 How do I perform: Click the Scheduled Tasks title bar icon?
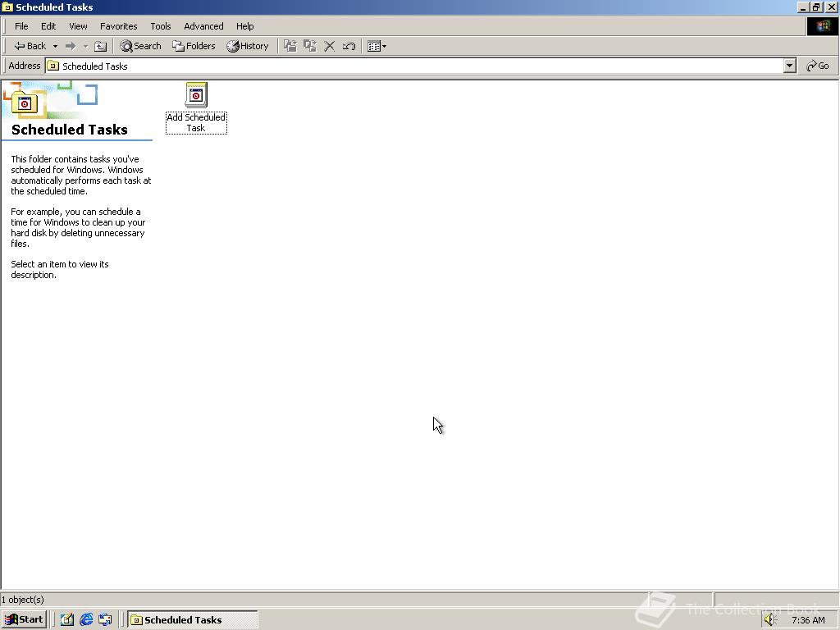point(7,7)
